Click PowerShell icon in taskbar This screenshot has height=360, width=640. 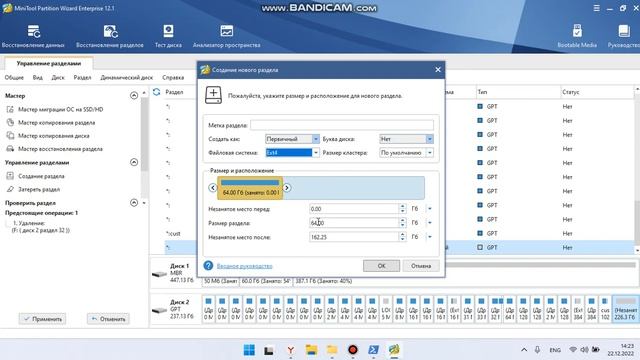[373, 350]
